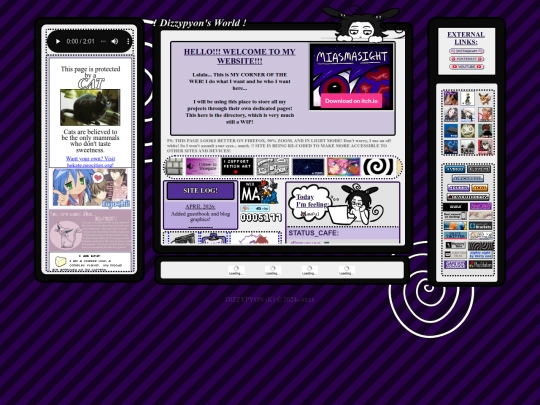The width and height of the screenshot is (540, 405).
Task: Open the 'HELLO!!! WELCOME TO MY WEBSITE!!!' heading link
Action: click(239, 56)
